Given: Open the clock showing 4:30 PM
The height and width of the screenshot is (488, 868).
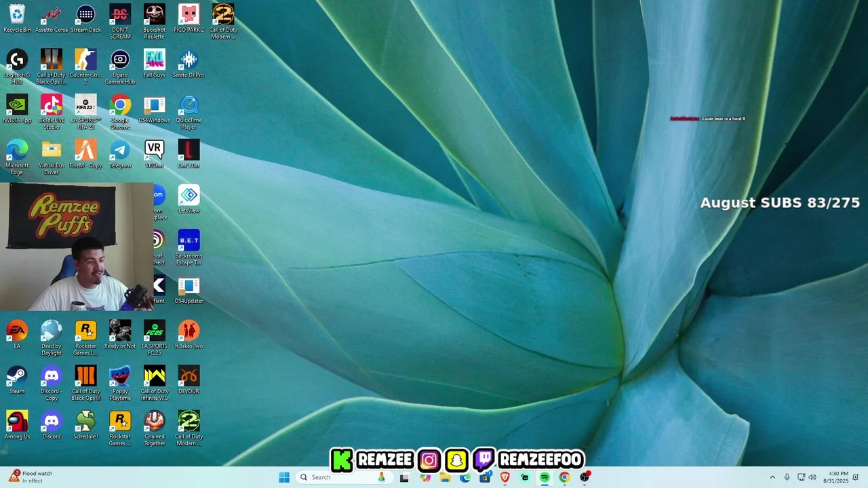Looking at the screenshot, I should pos(835,477).
